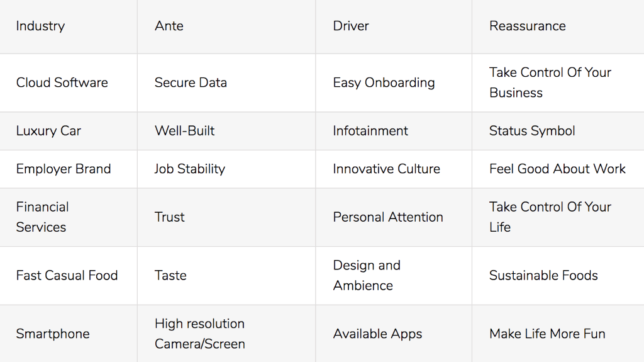The image size is (644, 362).
Task: Click the Ante column header
Action: click(169, 26)
